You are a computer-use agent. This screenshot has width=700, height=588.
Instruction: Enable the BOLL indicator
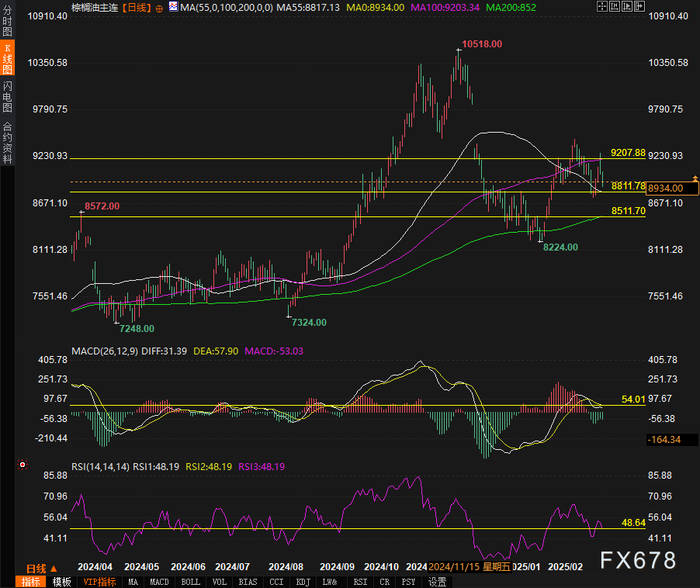pyautogui.click(x=190, y=582)
